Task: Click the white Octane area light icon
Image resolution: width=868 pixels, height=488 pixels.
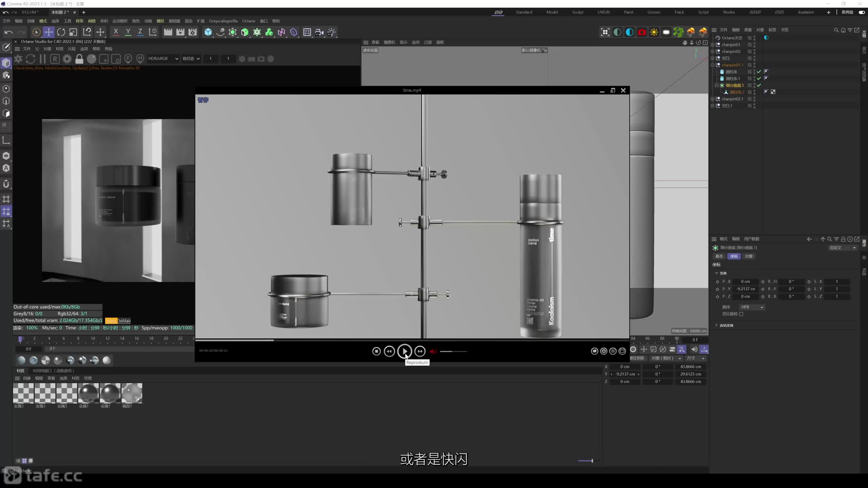Action: click(x=666, y=32)
